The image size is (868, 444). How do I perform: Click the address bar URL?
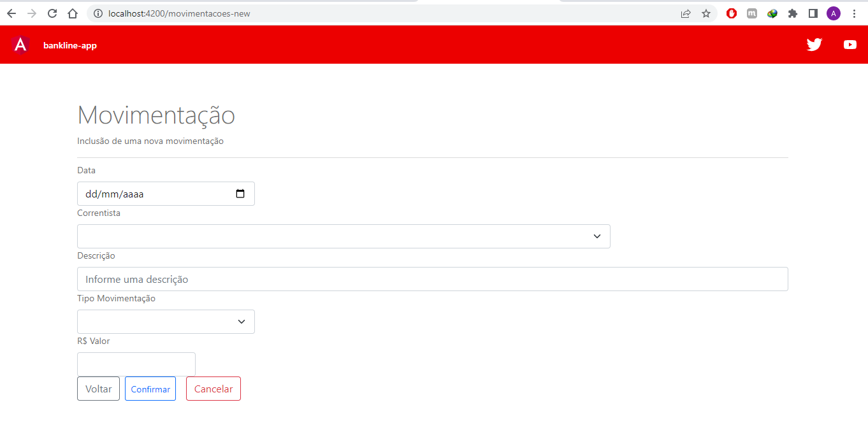tap(179, 13)
